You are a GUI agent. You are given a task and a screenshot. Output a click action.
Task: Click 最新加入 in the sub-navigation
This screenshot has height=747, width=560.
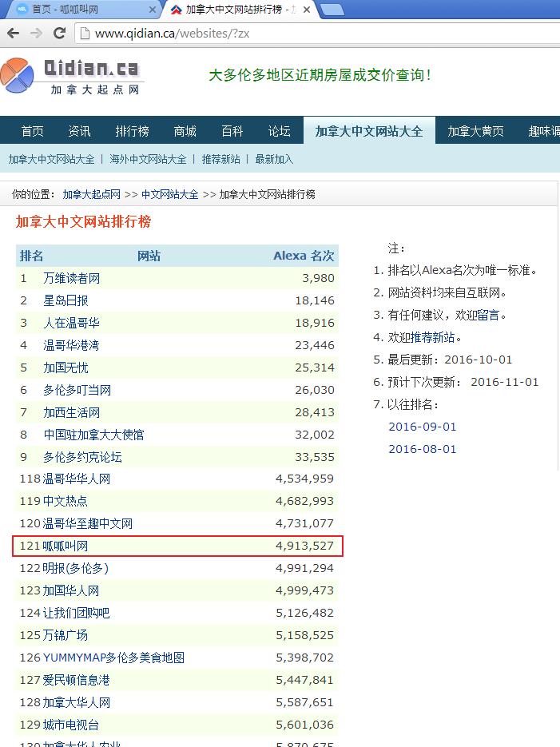click(274, 159)
